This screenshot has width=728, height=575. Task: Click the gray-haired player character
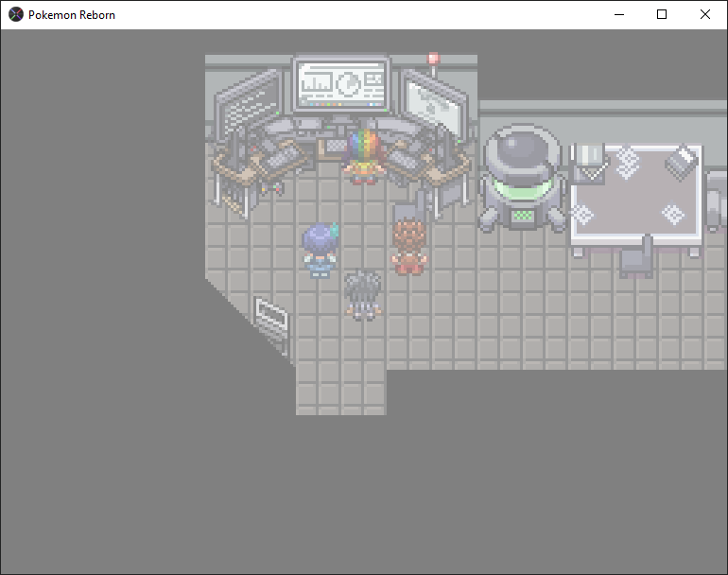(362, 294)
